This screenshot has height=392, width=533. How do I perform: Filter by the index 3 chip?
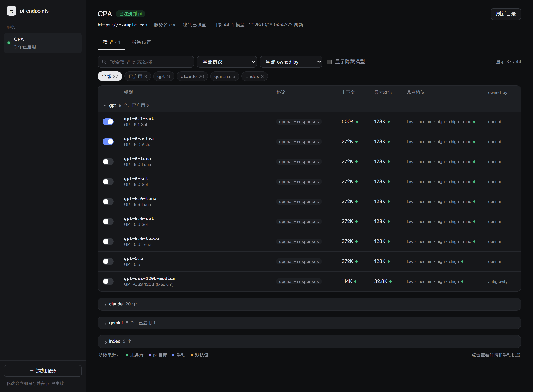(255, 76)
